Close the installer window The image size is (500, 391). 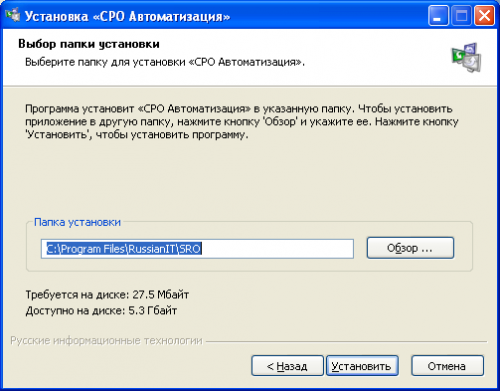pyautogui.click(x=484, y=16)
